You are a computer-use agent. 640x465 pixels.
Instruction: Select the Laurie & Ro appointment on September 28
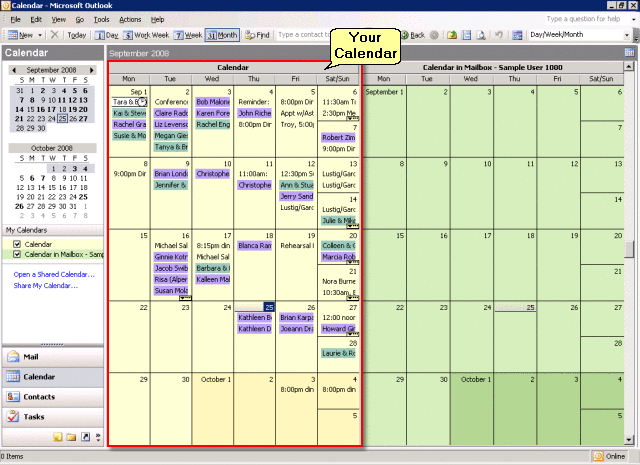(338, 354)
